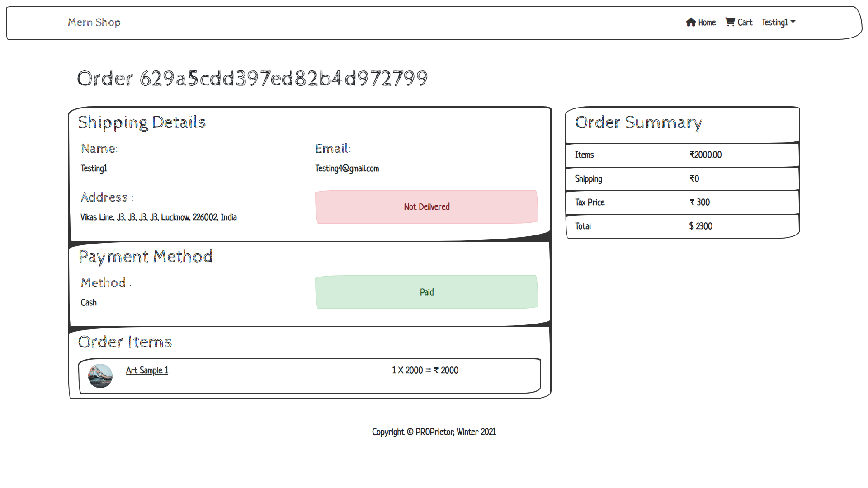Click the Home house icon
The image size is (868, 488).
point(690,22)
